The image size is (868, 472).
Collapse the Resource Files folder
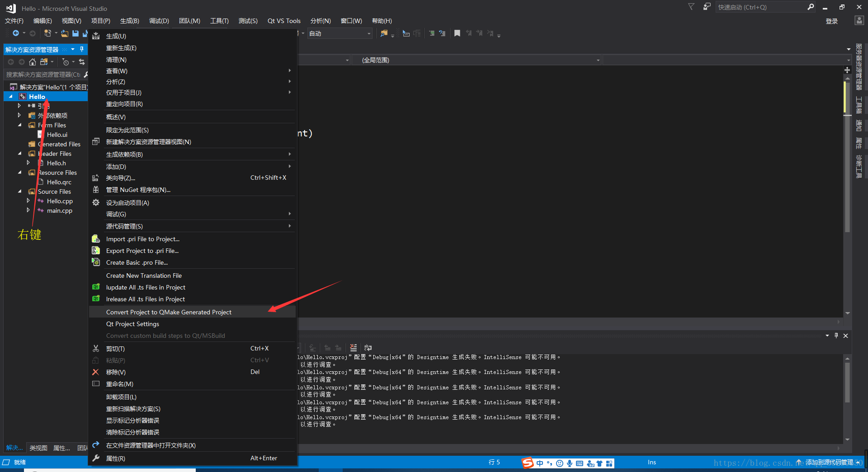tap(19, 173)
